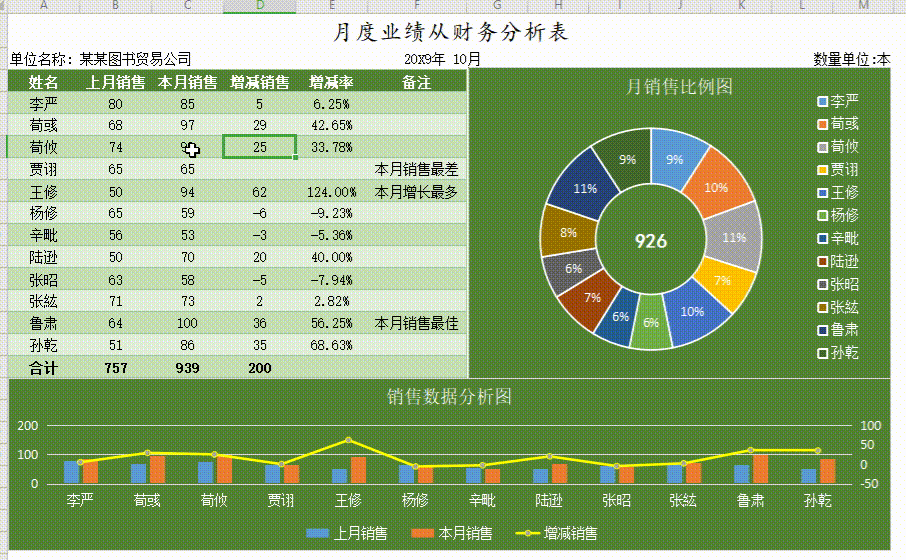Select the gold 8% donut segment

[x=567, y=232]
